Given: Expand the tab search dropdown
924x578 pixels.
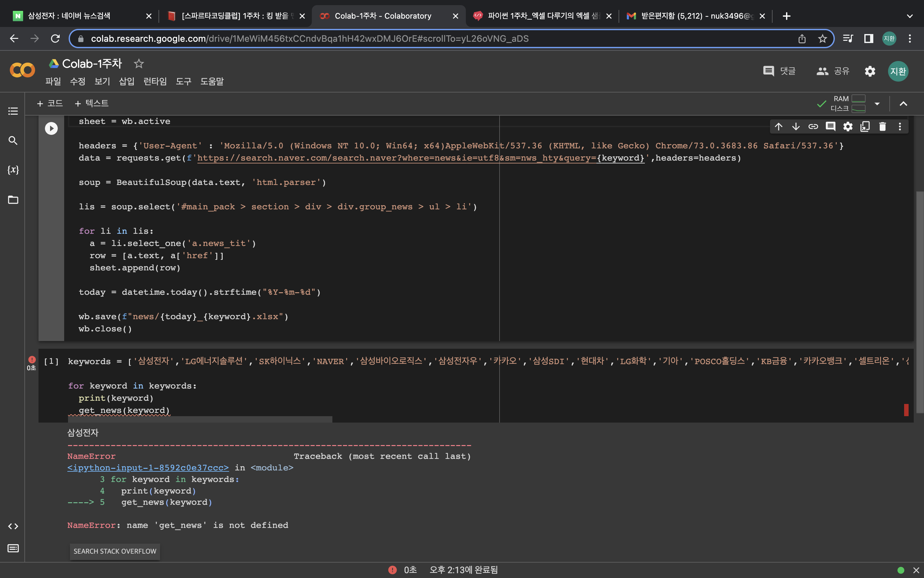Looking at the screenshot, I should [x=910, y=16].
